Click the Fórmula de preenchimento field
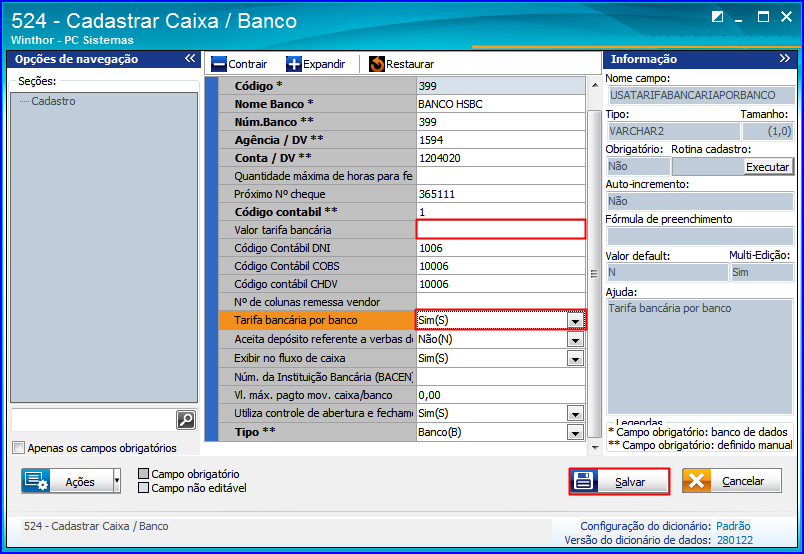This screenshot has height=554, width=804. (700, 236)
